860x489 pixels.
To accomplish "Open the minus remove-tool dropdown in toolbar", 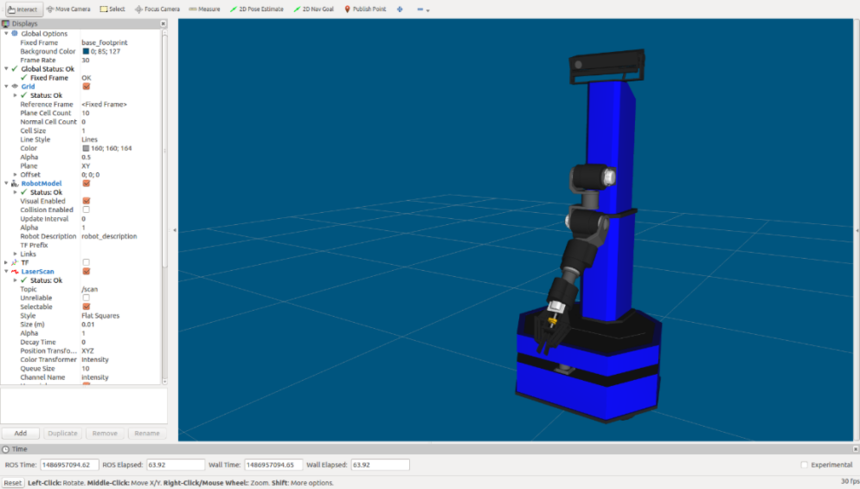I will click(x=423, y=9).
